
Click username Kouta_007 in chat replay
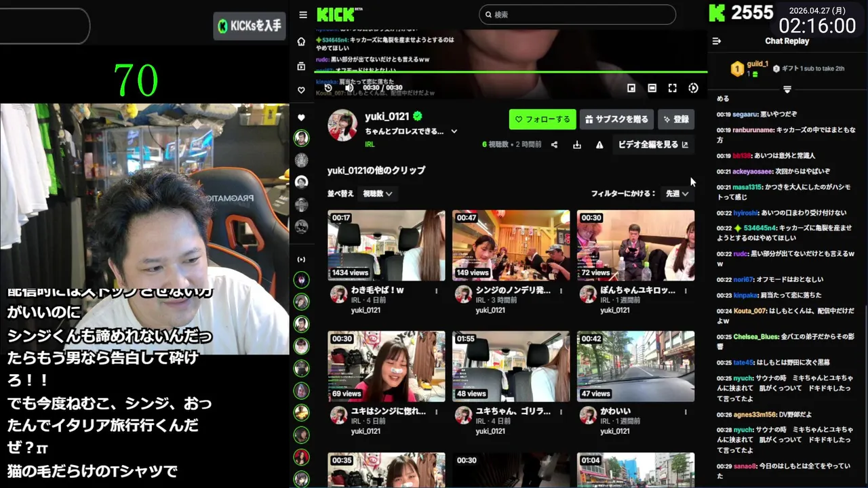[749, 310]
